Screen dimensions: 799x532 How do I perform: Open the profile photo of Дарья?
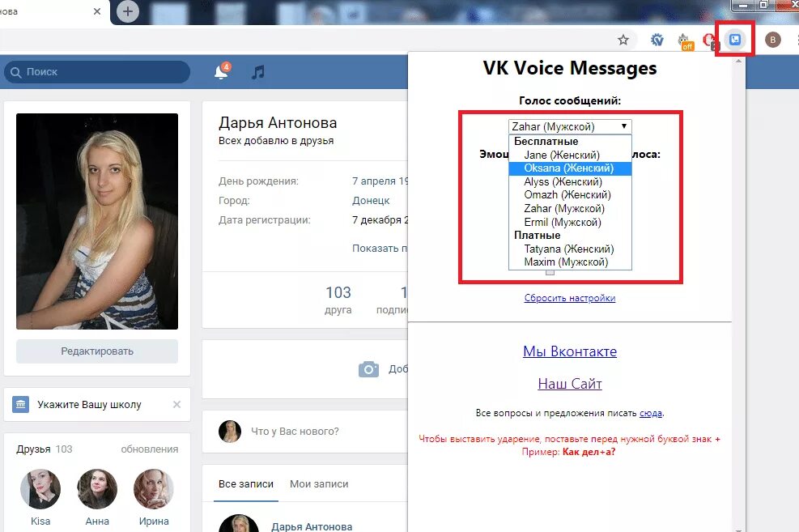(97, 221)
